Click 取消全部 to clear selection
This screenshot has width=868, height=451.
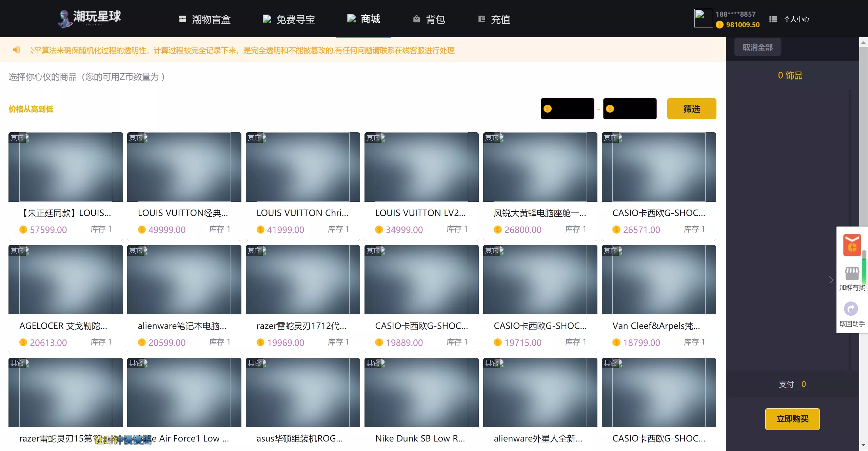pyautogui.click(x=757, y=47)
